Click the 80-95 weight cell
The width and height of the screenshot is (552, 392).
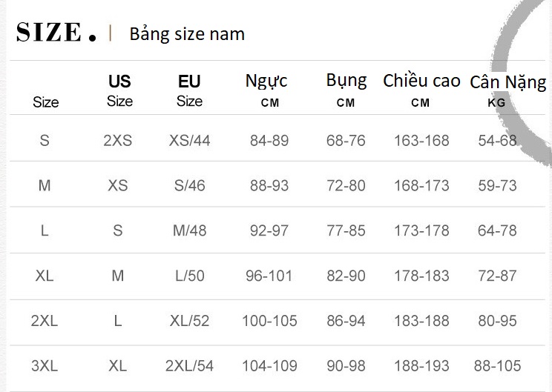point(498,321)
